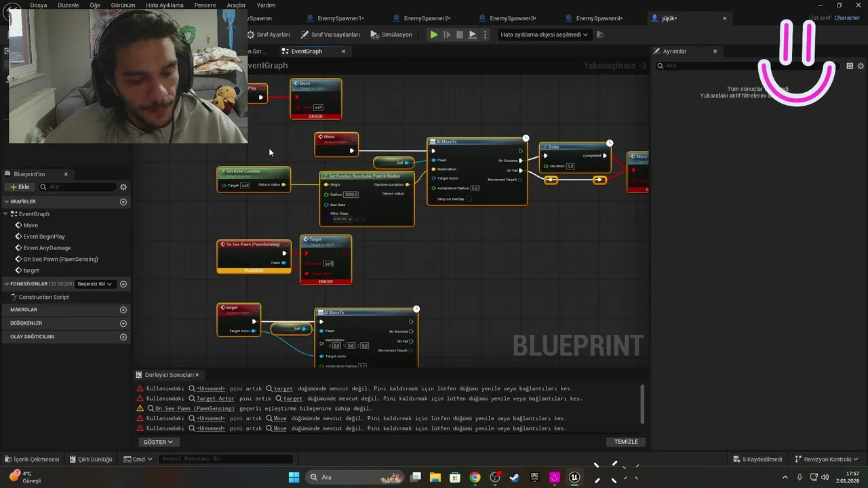Select On See Pawn (PawnSensing) entry
Screen dimensions: 868x488
pos(60,259)
